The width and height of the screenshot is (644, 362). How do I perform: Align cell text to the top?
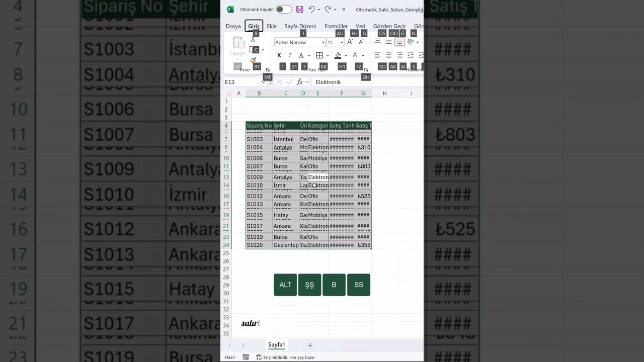coord(378,42)
